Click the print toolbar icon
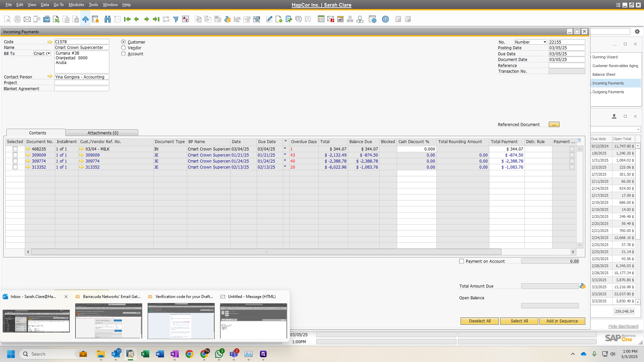Screen dimensions: 644x362 (17, 19)
